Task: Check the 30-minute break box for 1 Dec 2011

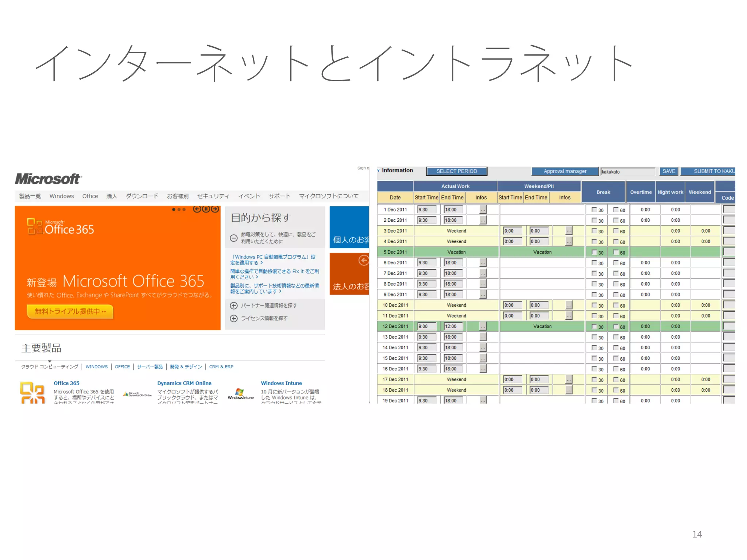Action: (594, 210)
